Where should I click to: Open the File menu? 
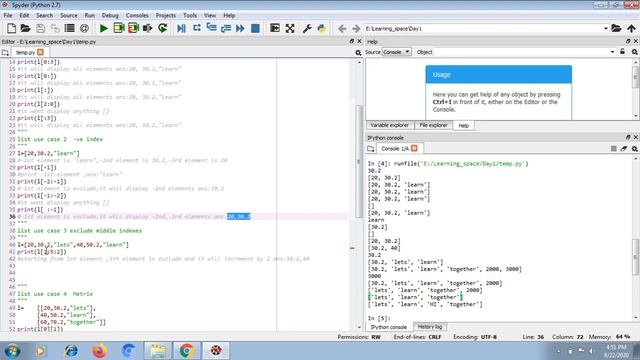click(x=8, y=15)
